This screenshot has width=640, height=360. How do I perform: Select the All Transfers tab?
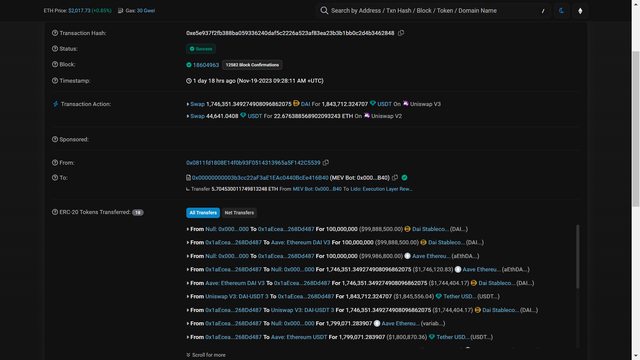(x=203, y=213)
